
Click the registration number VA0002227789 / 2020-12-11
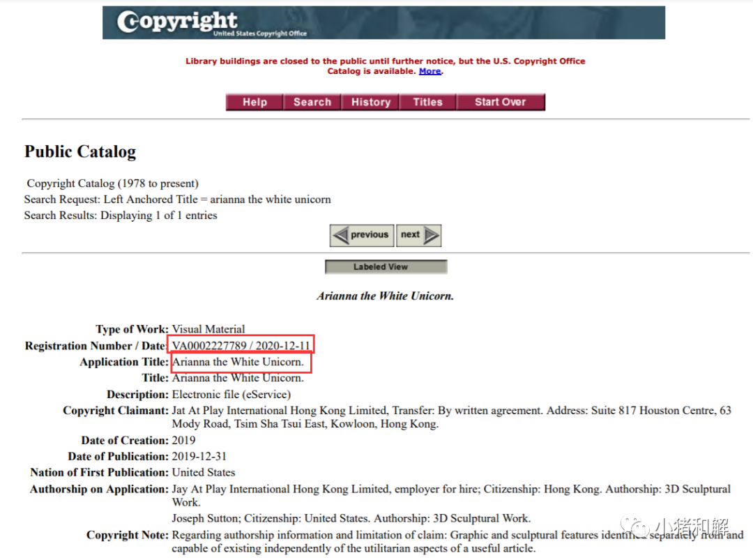coord(241,346)
